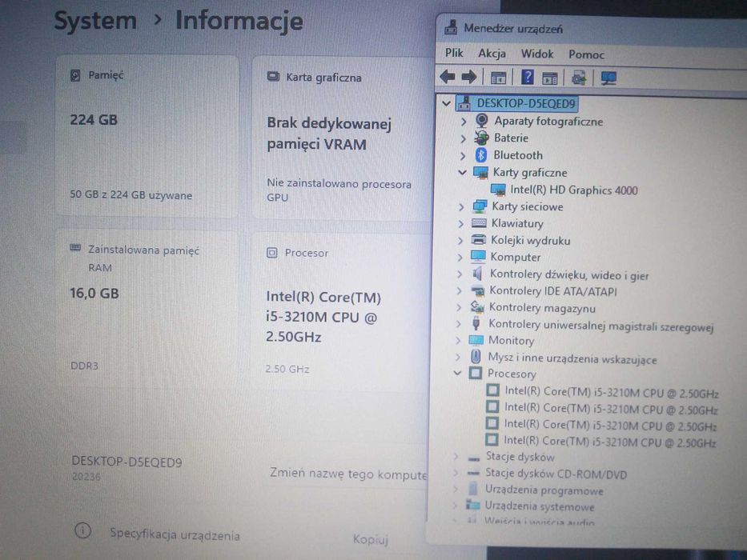
Task: Expand the Karty sieciowe category
Action: 460,206
